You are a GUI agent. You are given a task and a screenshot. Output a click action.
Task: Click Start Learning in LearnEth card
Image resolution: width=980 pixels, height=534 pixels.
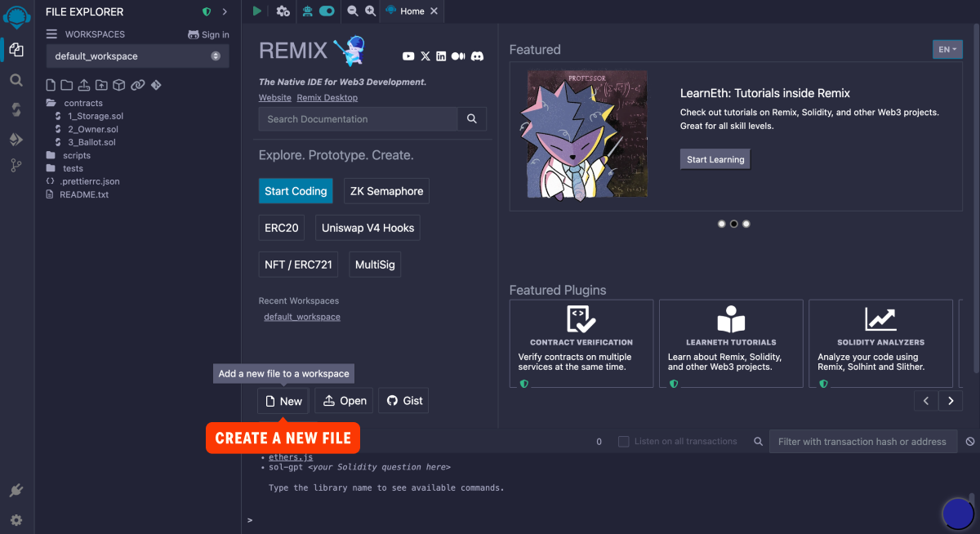tap(715, 159)
